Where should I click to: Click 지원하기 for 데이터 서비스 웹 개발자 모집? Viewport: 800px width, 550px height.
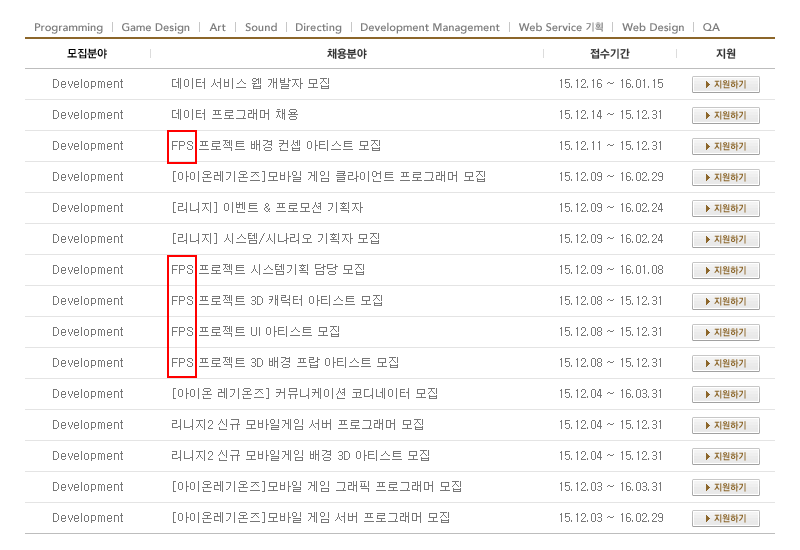(725, 85)
